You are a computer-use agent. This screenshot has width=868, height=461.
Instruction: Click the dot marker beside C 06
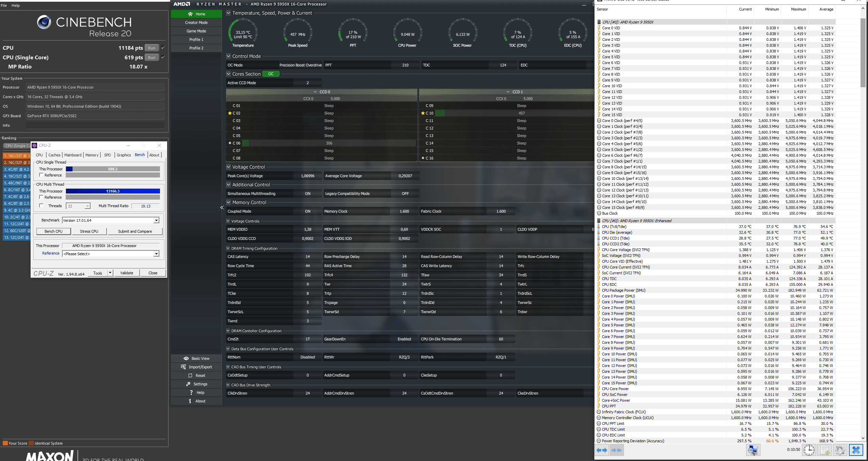[x=230, y=143]
